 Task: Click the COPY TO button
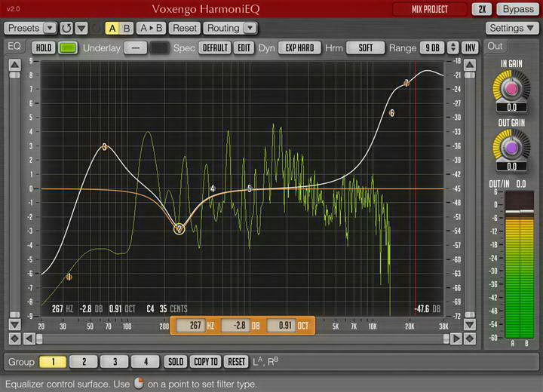(x=206, y=362)
